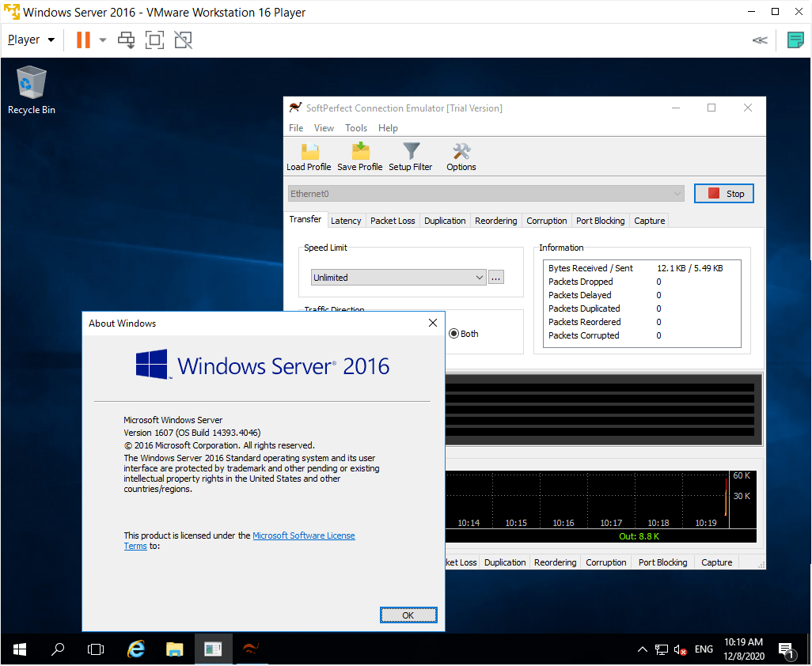
Task: Click the speed limit ellipsis button
Action: click(496, 278)
